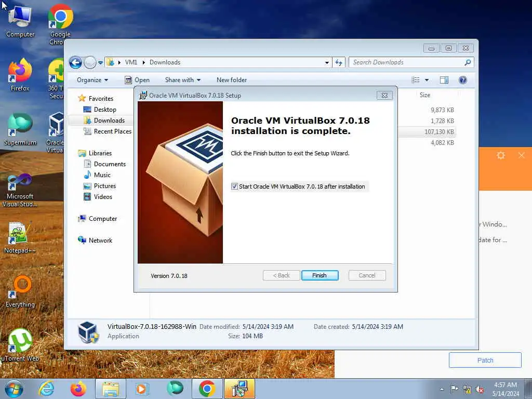Refresh the Downloads folder view
532x399 pixels.
tap(339, 62)
